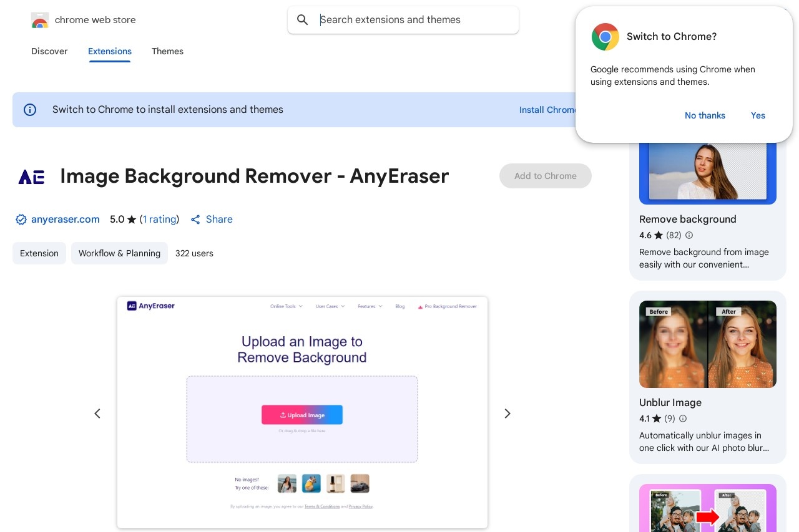Click the verified badge beside anyeraser.com
This screenshot has width=799, height=532.
tap(21, 220)
